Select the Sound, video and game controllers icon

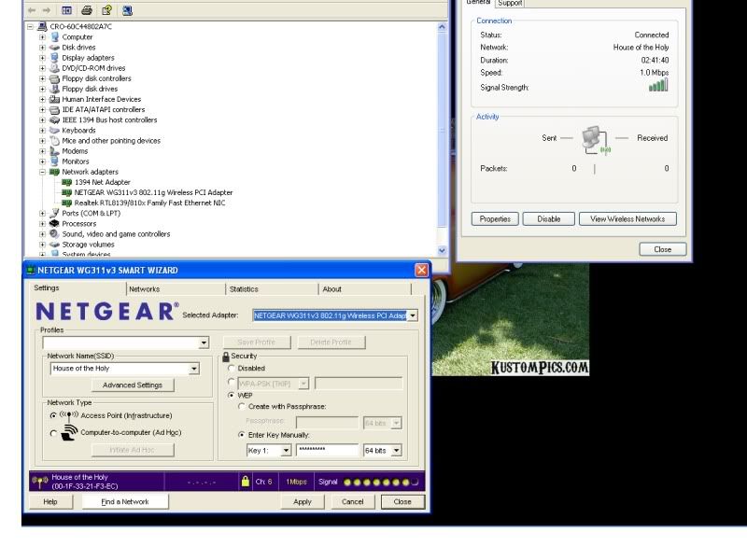click(55, 234)
